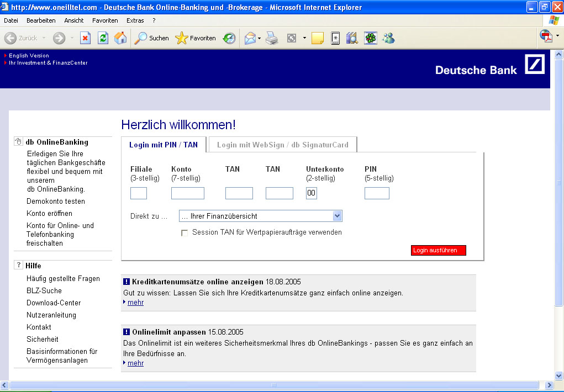The width and height of the screenshot is (564, 392).
Task: Open the Bearbeiten menu
Action: [41, 20]
